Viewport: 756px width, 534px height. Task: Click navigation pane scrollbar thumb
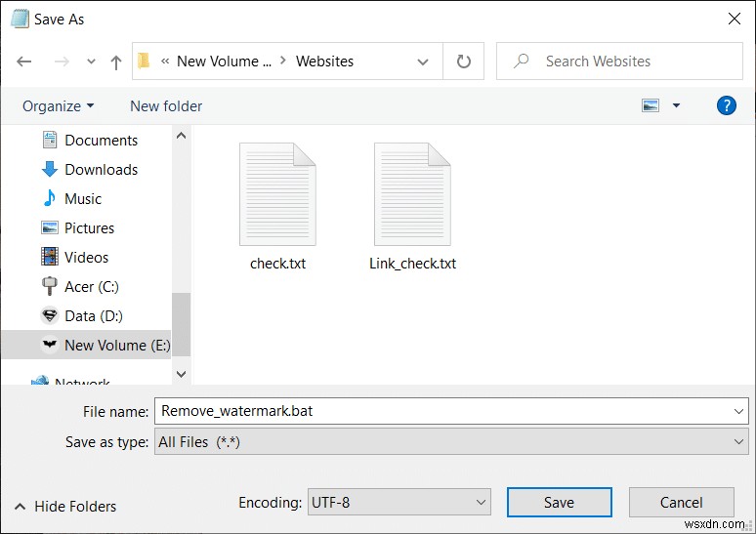(x=182, y=324)
